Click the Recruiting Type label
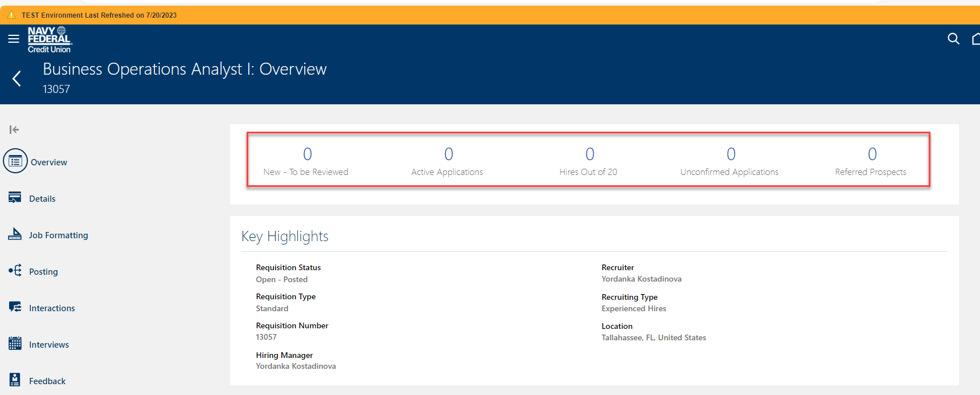The height and width of the screenshot is (395, 980). (x=629, y=297)
